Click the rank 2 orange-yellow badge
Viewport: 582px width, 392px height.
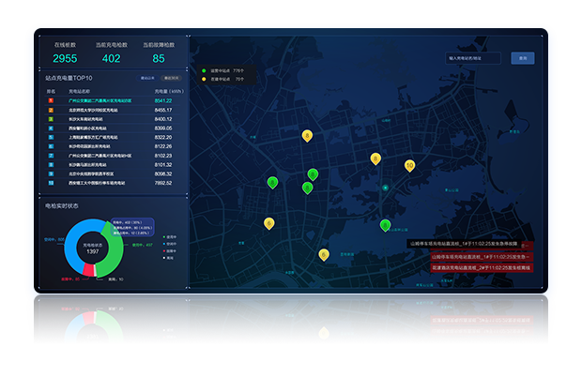(x=51, y=110)
